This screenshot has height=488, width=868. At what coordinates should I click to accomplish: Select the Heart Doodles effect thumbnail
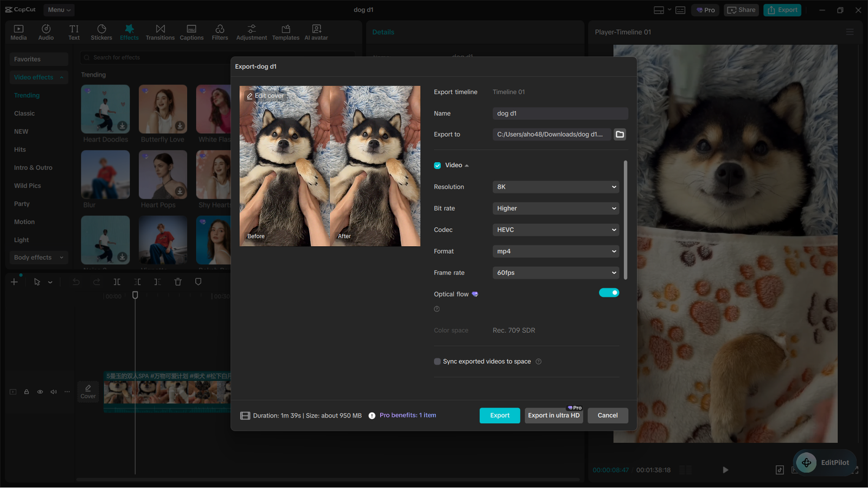pos(105,108)
